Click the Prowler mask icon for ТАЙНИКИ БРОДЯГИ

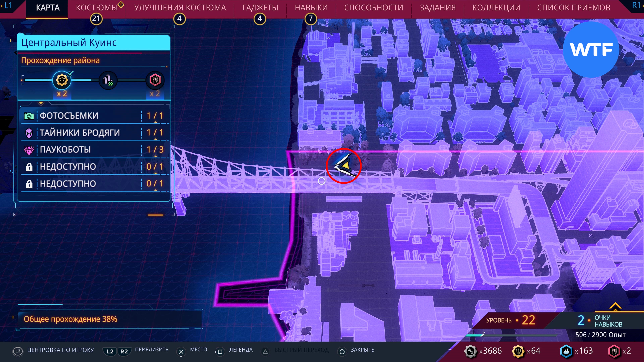pyautogui.click(x=29, y=133)
